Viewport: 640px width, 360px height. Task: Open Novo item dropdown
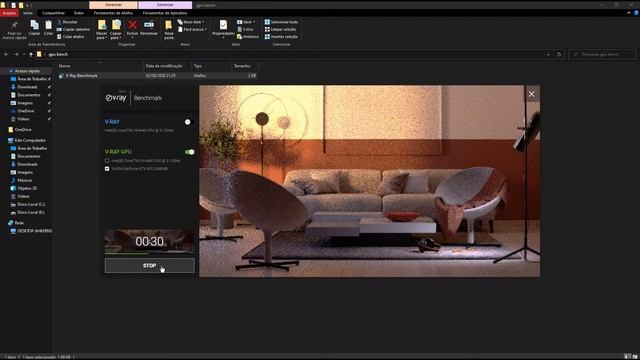[x=191, y=22]
